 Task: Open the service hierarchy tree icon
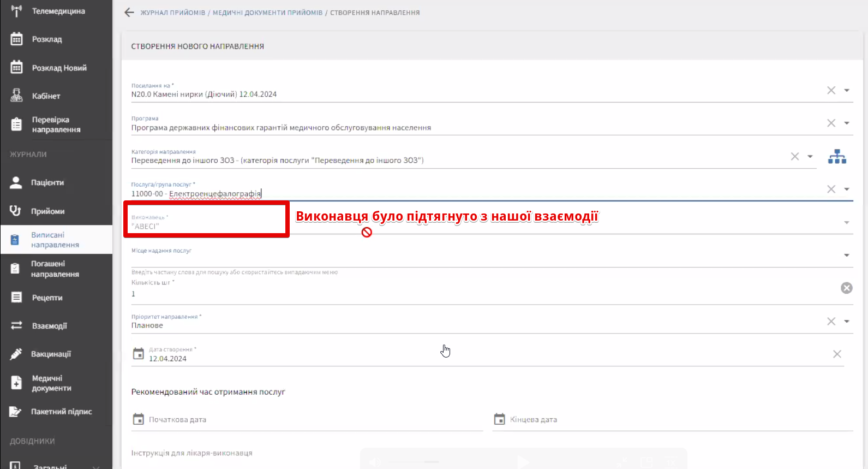837,157
